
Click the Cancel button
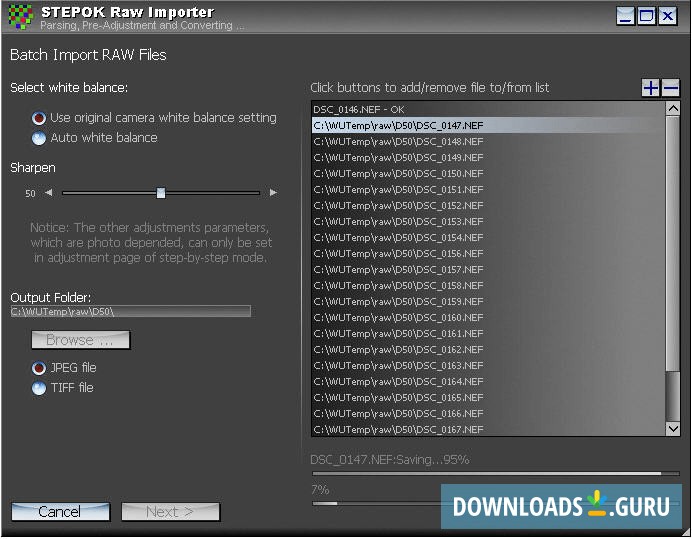(60, 512)
